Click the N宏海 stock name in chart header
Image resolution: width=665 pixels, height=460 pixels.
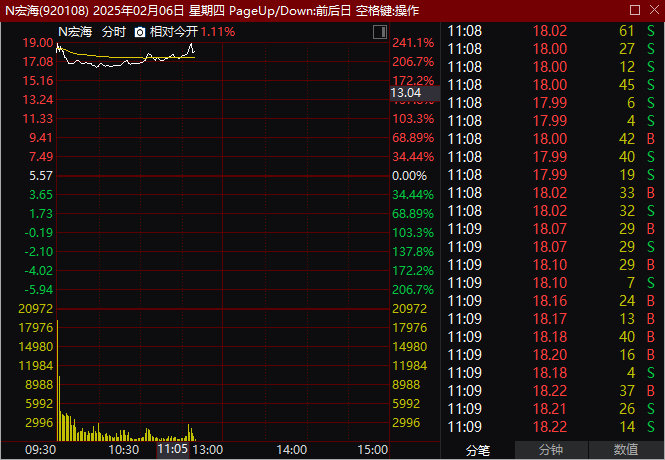click(75, 32)
